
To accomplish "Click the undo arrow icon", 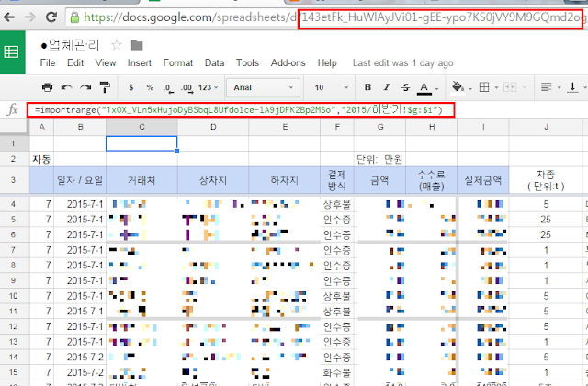I will (x=67, y=87).
